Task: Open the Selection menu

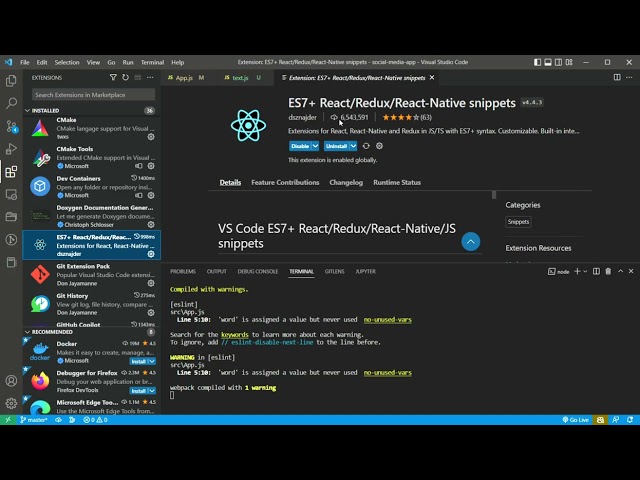Action: click(x=67, y=62)
